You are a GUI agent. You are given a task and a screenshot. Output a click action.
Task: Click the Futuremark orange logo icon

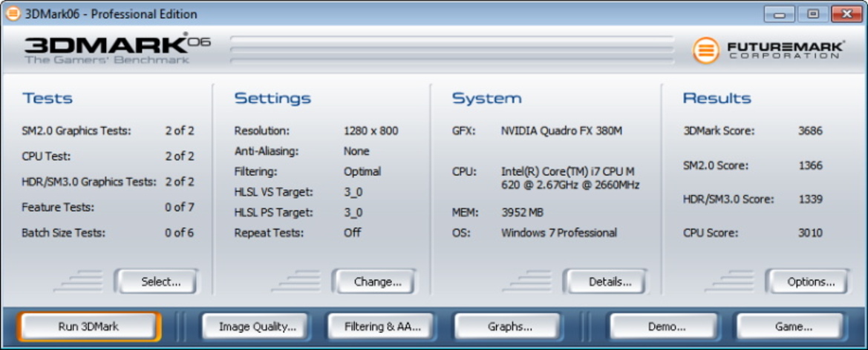pos(706,50)
